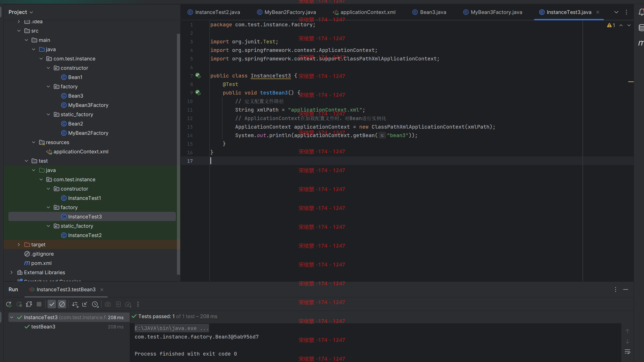This screenshot has width=644, height=362.
Task: Switch to MyBean3Factory.java tab
Action: (x=493, y=12)
